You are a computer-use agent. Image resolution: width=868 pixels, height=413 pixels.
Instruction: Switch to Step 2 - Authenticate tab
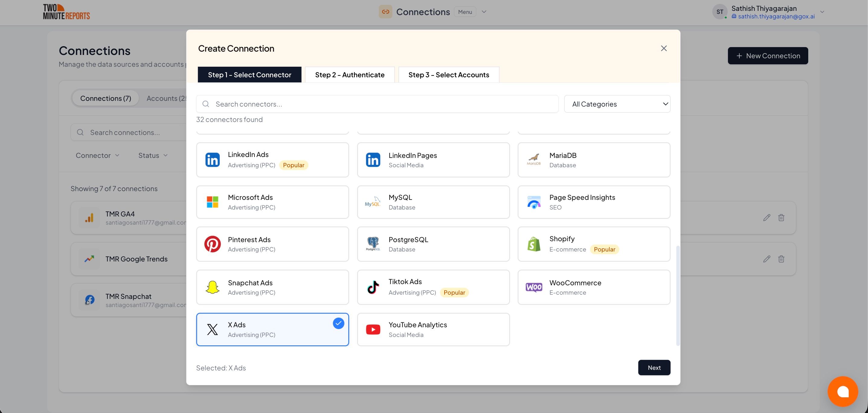349,75
